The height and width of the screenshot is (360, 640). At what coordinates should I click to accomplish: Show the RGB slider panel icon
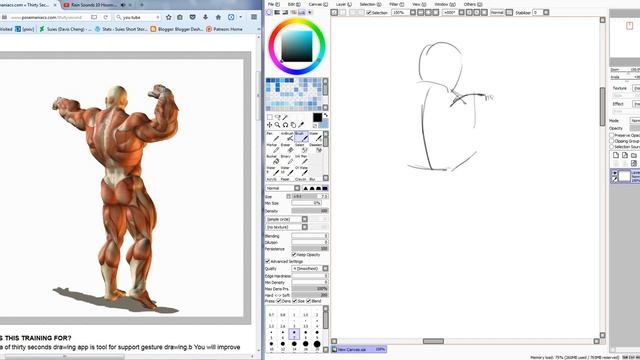[277, 12]
